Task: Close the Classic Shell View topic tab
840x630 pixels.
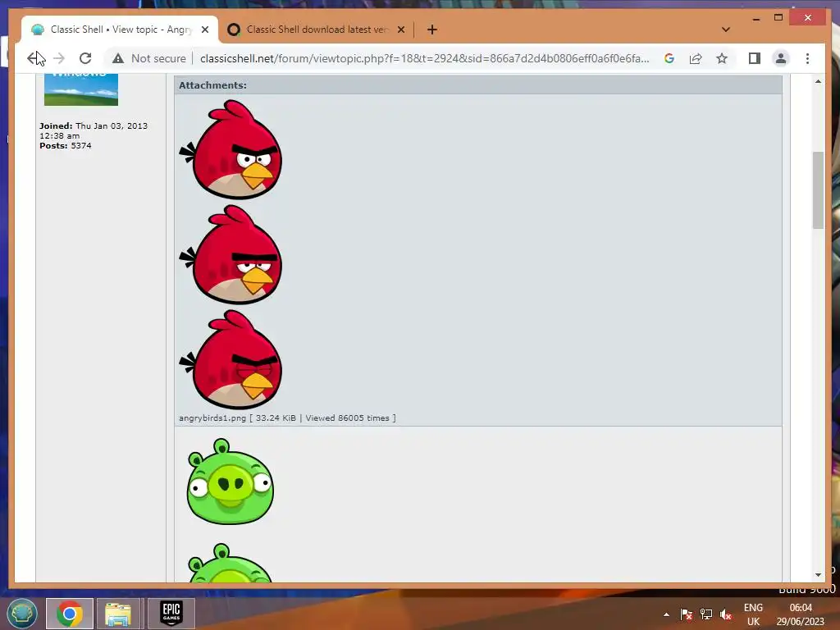Action: click(x=204, y=30)
